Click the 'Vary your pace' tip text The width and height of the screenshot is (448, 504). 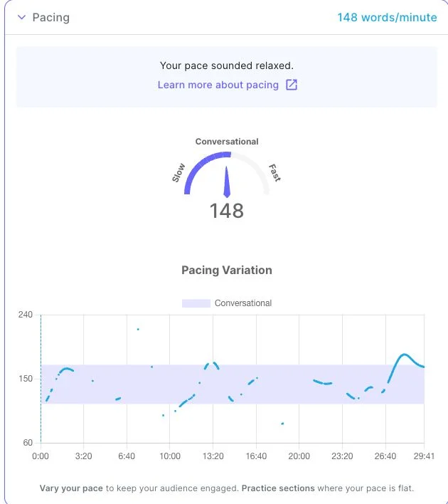tap(71, 488)
